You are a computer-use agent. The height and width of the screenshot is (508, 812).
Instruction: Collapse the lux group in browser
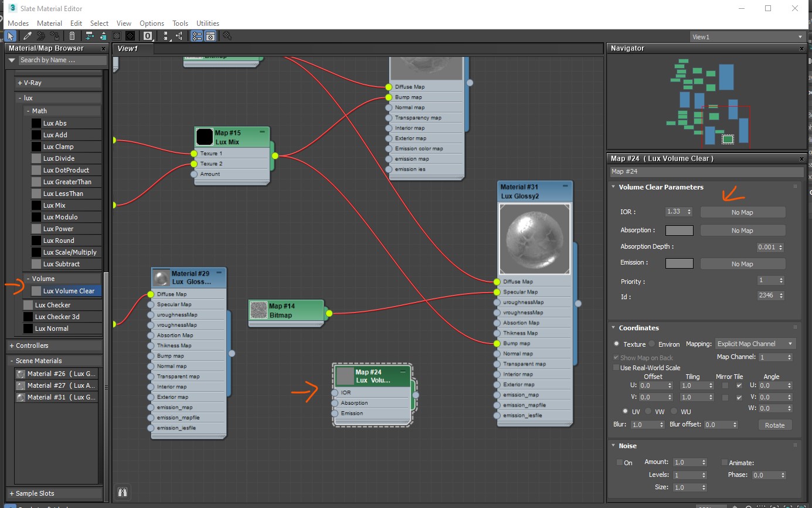(x=20, y=99)
